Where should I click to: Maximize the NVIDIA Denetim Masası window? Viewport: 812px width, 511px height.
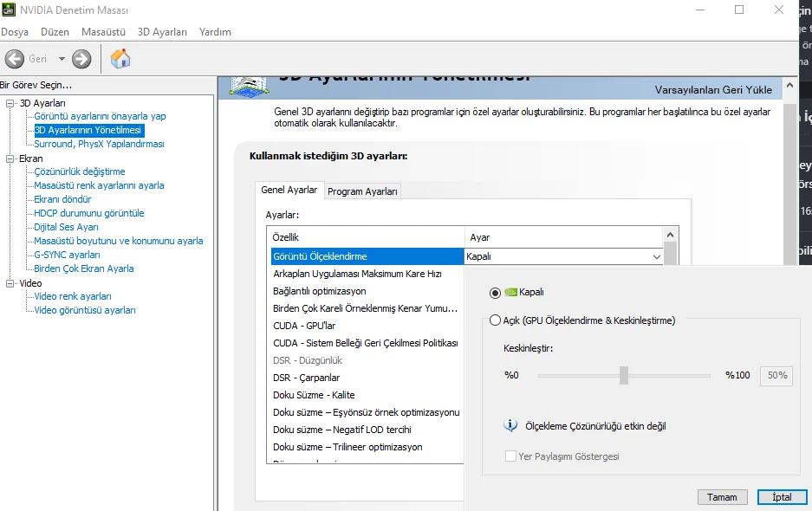pos(739,10)
